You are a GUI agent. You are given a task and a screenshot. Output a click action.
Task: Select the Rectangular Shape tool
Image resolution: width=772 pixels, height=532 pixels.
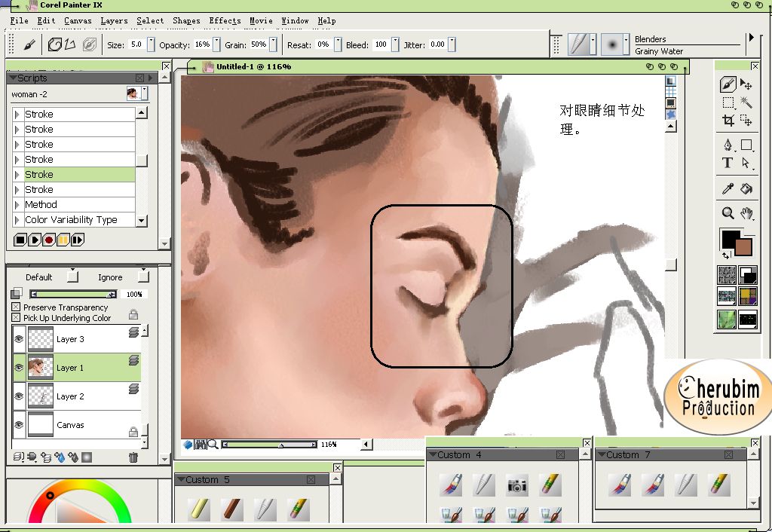pos(746,145)
